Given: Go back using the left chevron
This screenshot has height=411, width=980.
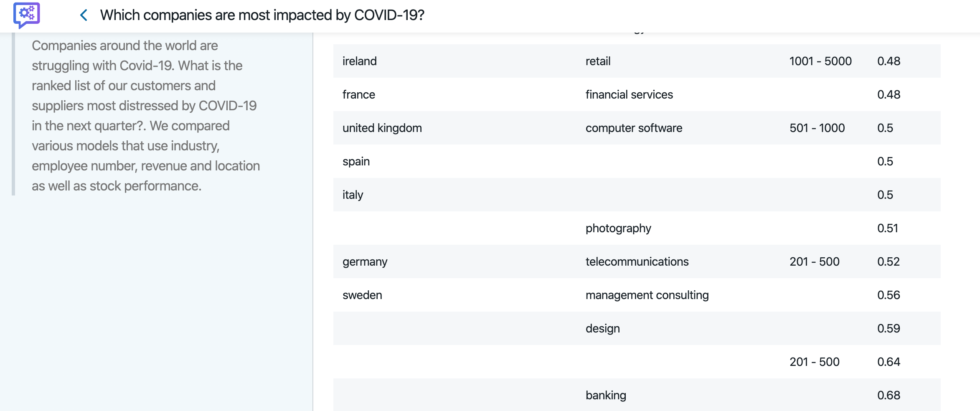Looking at the screenshot, I should pyautogui.click(x=84, y=15).
